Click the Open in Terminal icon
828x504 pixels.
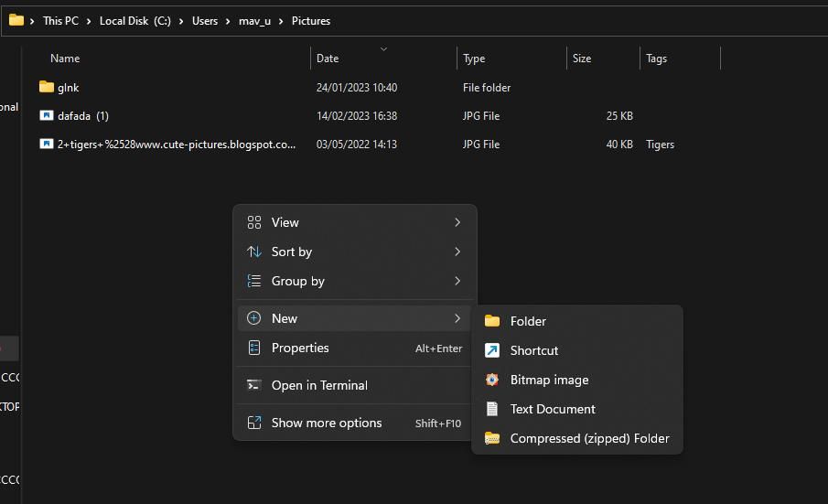[x=254, y=385]
